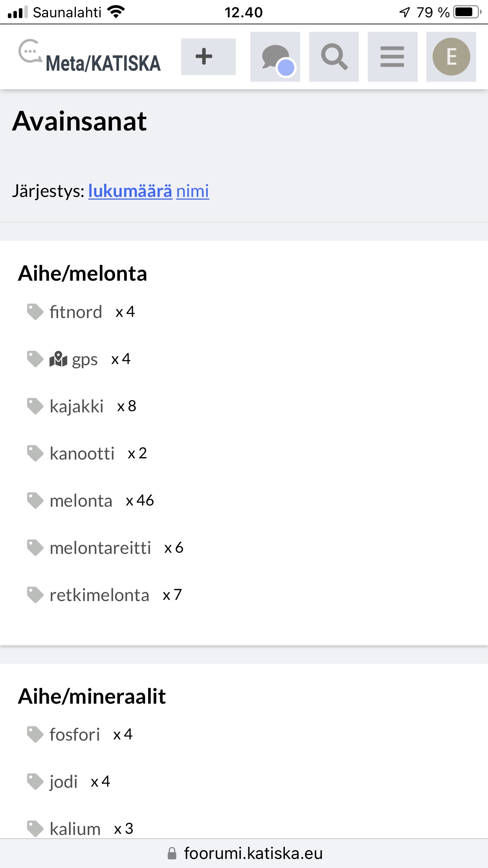The image size is (488, 868).
Task: Open the user profile avatar E
Action: point(451,57)
